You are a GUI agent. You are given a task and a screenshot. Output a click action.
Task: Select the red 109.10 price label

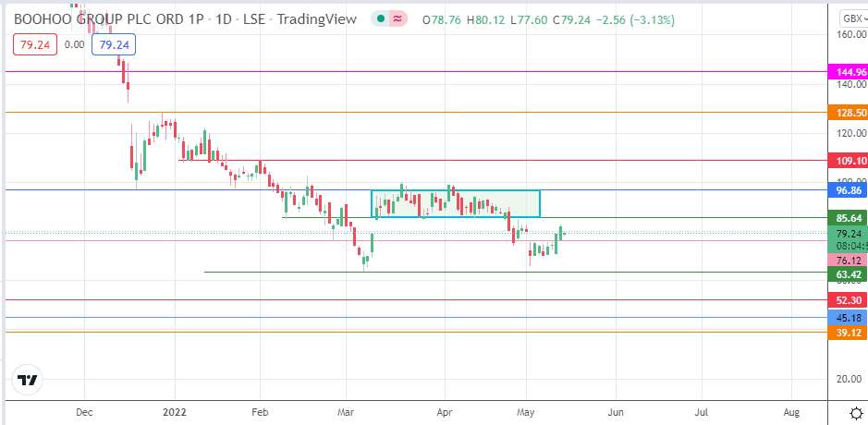click(x=847, y=161)
